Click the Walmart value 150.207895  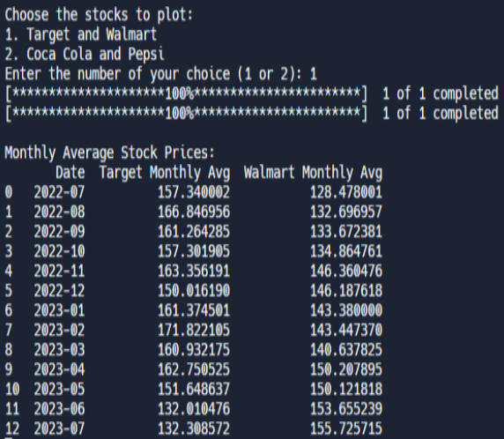pyautogui.click(x=346, y=369)
